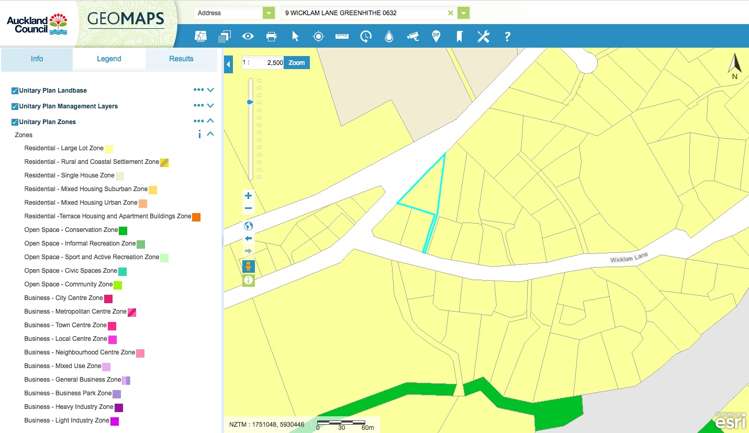Viewport: 749px width, 433px height.
Task: Adjust the zoom level slider handle
Action: [249, 102]
